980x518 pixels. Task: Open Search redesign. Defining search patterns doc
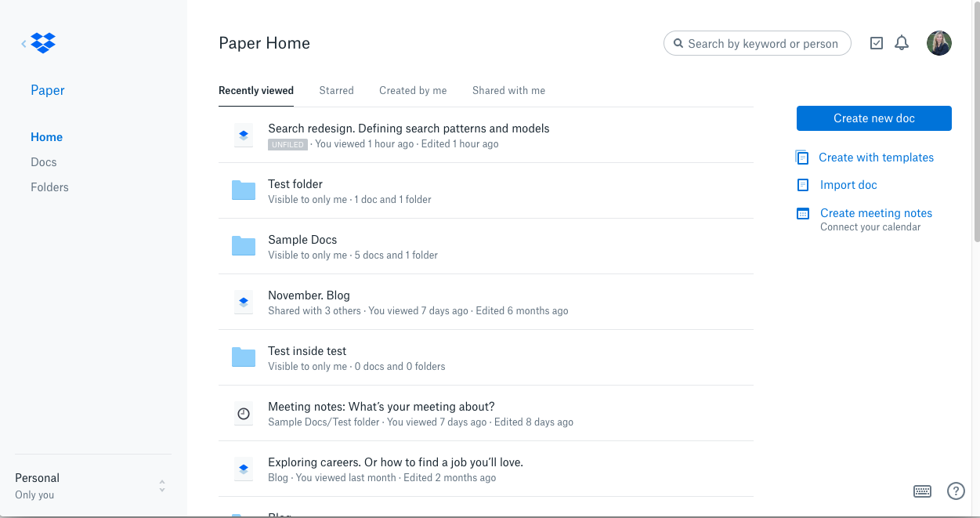409,129
